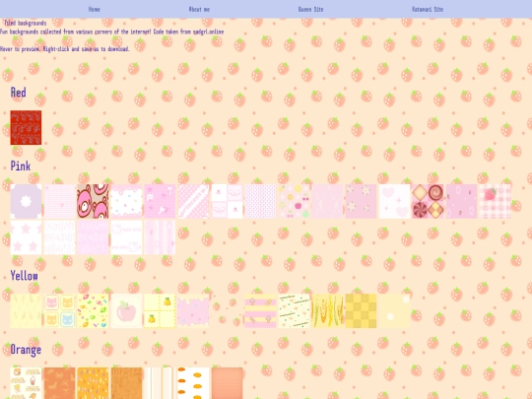Pick the white tile with pink stars
This screenshot has height=399, width=532.
(26, 237)
